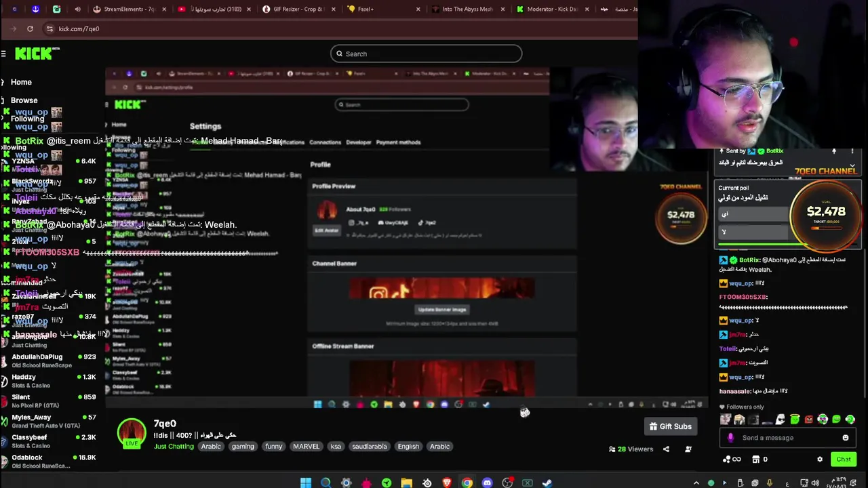Insert the sunglasses ghost emote
This screenshot has height=488, width=868.
(781, 420)
